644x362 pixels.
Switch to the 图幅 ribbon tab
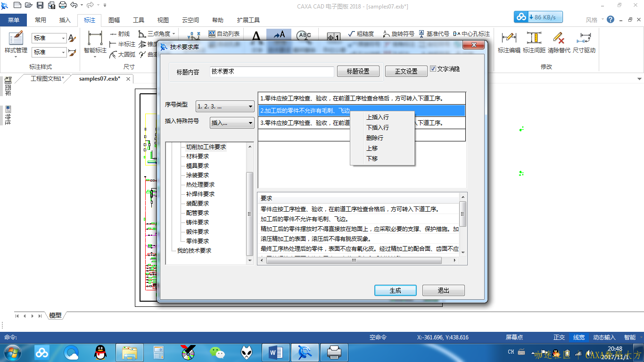(x=114, y=20)
